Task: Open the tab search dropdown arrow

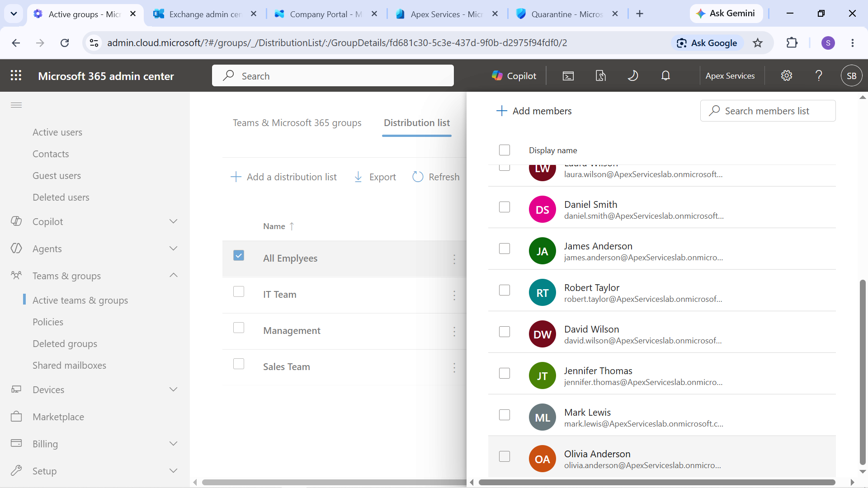Action: tap(14, 14)
